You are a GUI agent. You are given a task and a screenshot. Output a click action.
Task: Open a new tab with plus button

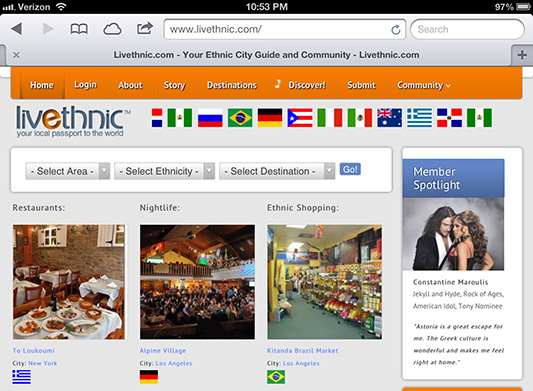tap(522, 55)
